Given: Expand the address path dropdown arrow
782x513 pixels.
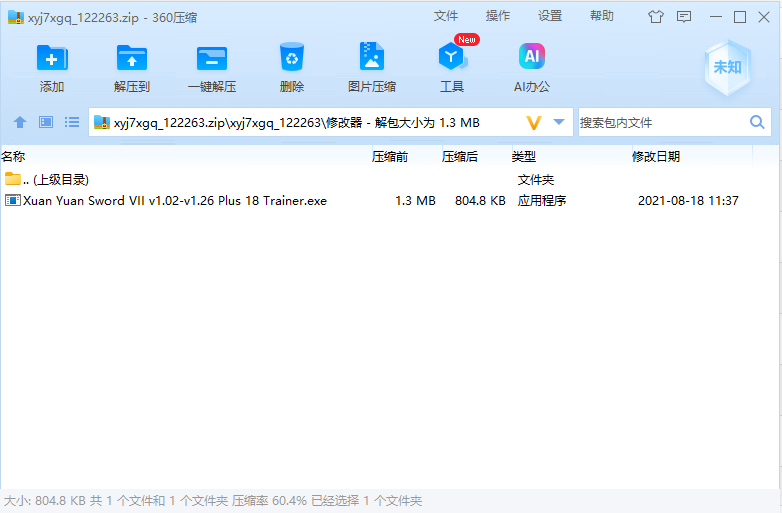Looking at the screenshot, I should (559, 122).
